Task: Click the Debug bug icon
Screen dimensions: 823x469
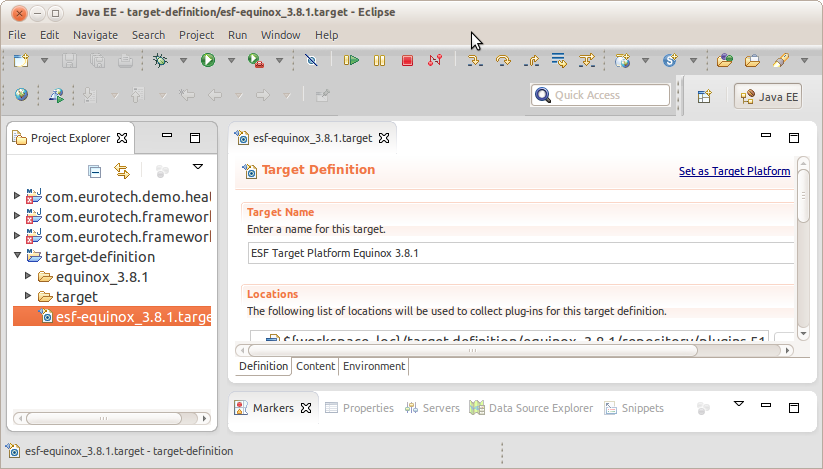Action: click(160, 60)
